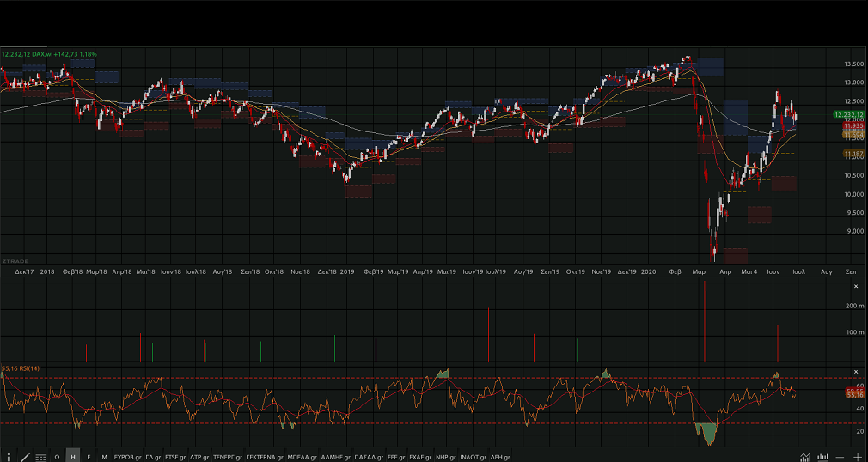Image resolution: width=868 pixels, height=462 pixels.
Task: Click the info icon in bottom toolbar
Action: click(x=9, y=457)
